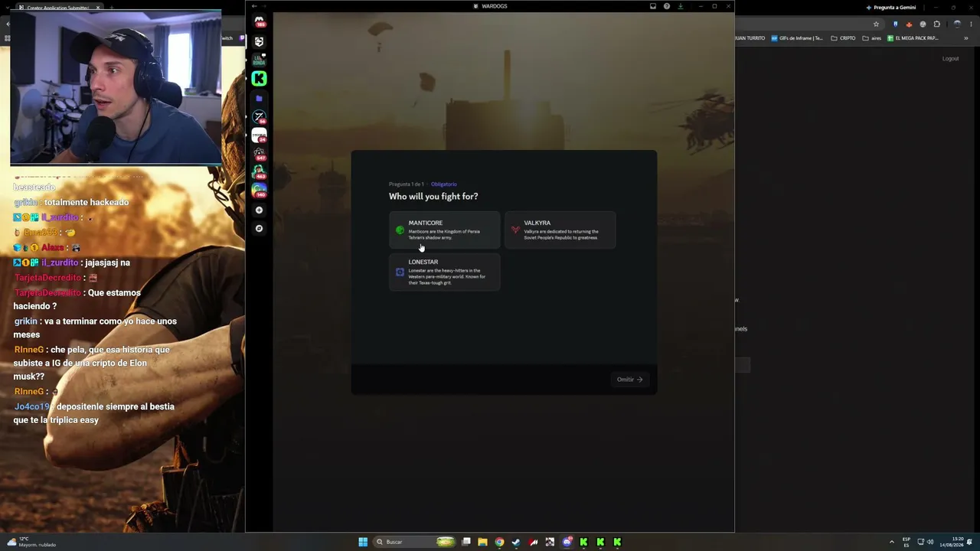Expand the hidden bookmarks chevron
The image size is (980, 551).
coord(966,38)
